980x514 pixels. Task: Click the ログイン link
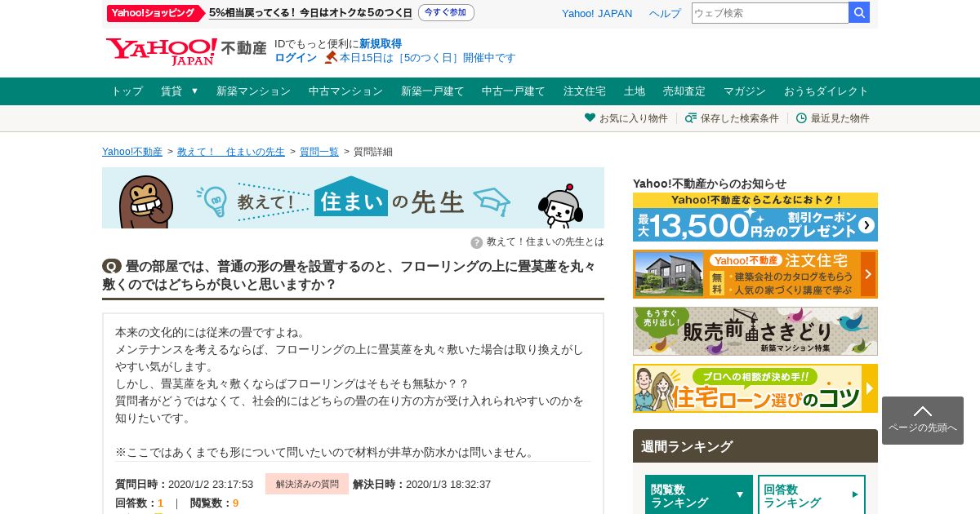pos(296,58)
